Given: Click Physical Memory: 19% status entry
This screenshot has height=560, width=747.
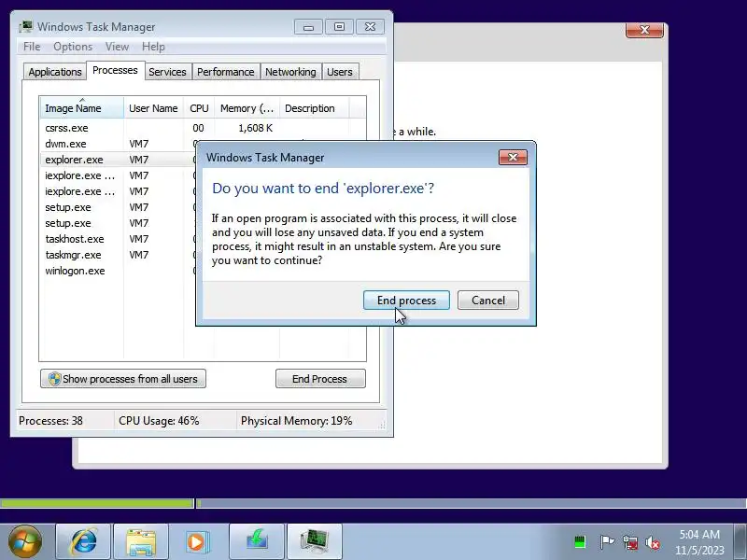Looking at the screenshot, I should tap(296, 421).
